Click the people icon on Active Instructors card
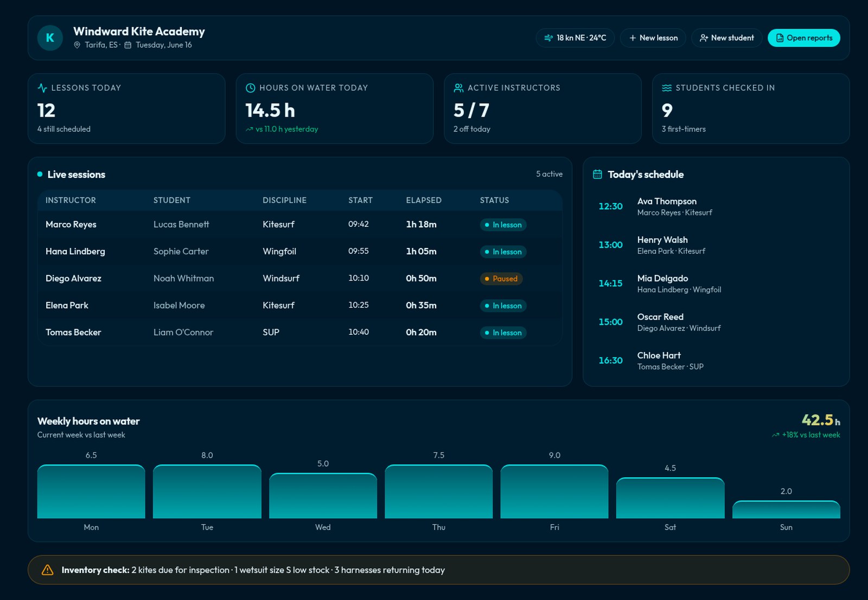This screenshot has height=600, width=868. 458,88
